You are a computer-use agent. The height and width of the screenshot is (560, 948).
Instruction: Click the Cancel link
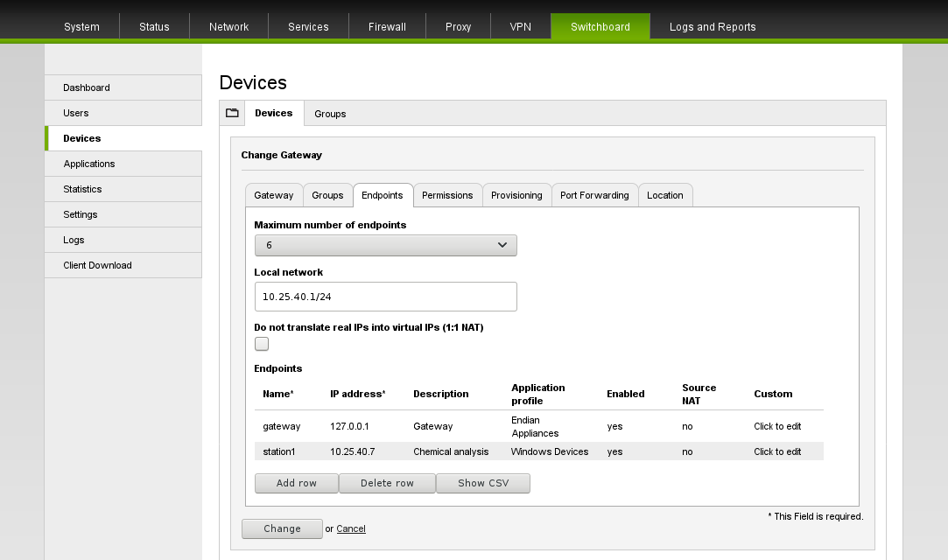351,528
